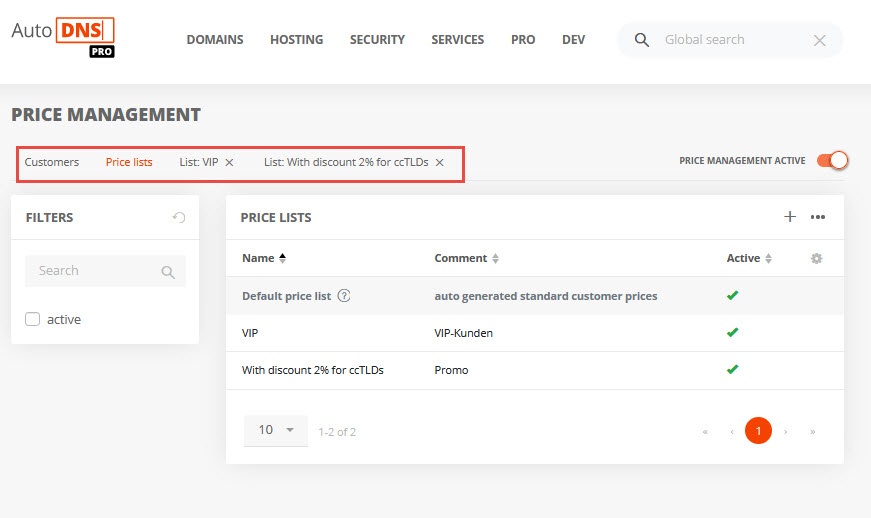Click the checkmark in the With discount row
The image size is (871, 518).
[733, 369]
